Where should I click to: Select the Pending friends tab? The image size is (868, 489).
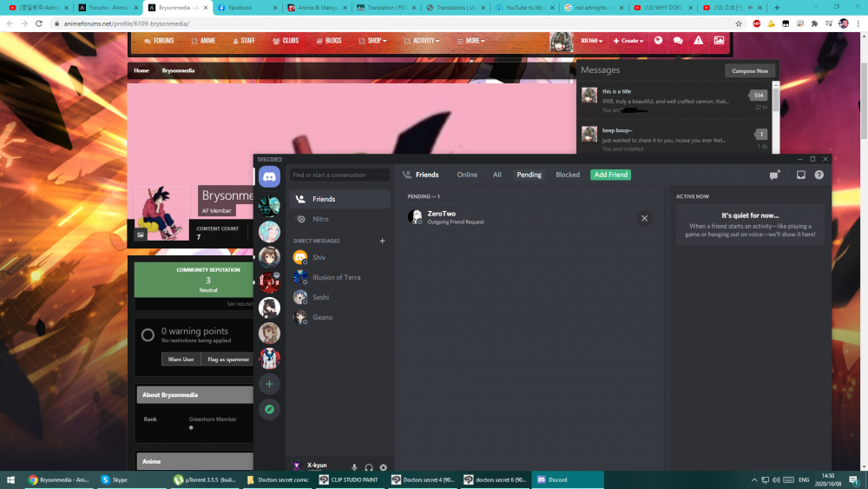pyautogui.click(x=529, y=175)
